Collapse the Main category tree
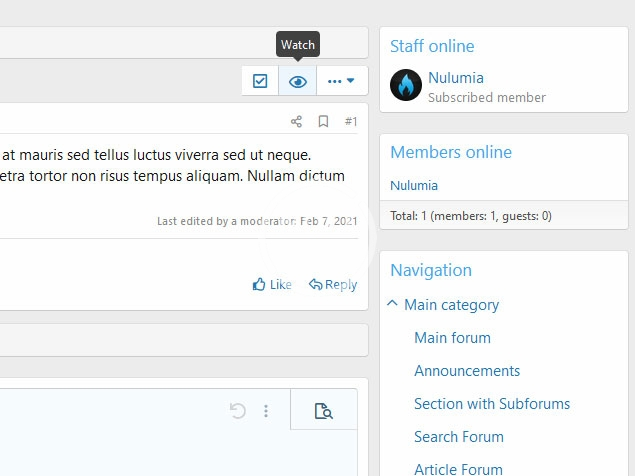The image size is (635, 476). click(393, 305)
